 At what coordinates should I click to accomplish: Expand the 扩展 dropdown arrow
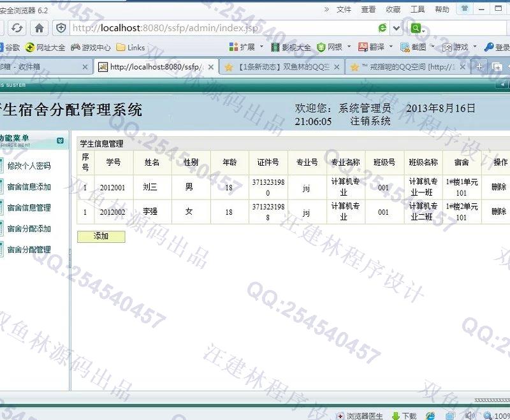[261, 47]
